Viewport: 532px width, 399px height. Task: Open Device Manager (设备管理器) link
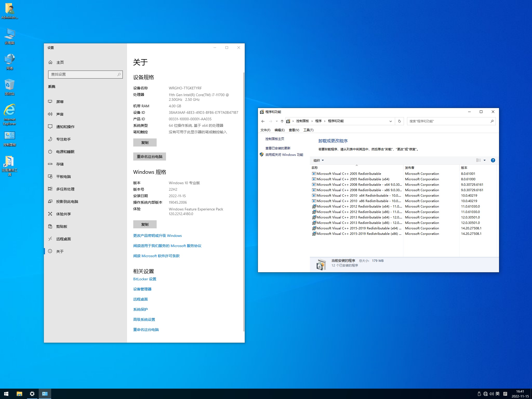(142, 289)
